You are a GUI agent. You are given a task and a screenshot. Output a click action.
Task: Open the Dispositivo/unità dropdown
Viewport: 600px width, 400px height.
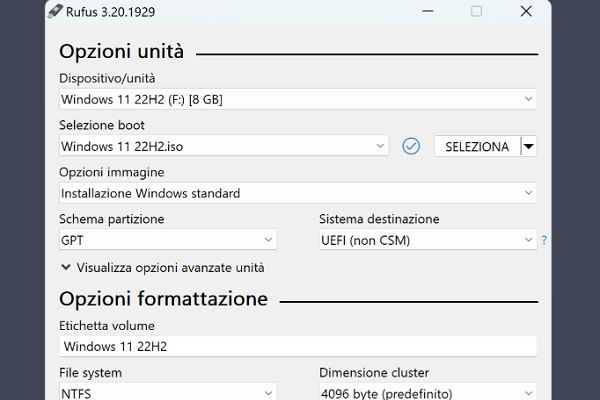[297, 99]
